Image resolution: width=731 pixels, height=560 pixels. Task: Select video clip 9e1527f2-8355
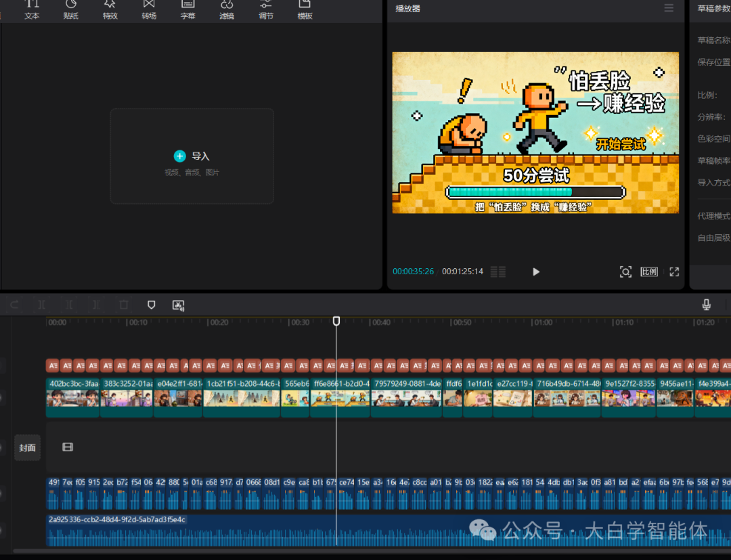pyautogui.click(x=629, y=397)
